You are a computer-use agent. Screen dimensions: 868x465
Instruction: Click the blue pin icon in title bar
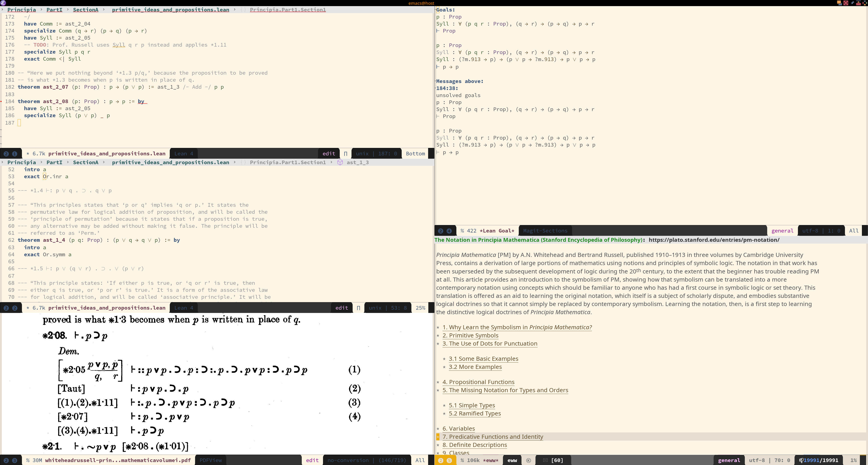click(x=852, y=3)
